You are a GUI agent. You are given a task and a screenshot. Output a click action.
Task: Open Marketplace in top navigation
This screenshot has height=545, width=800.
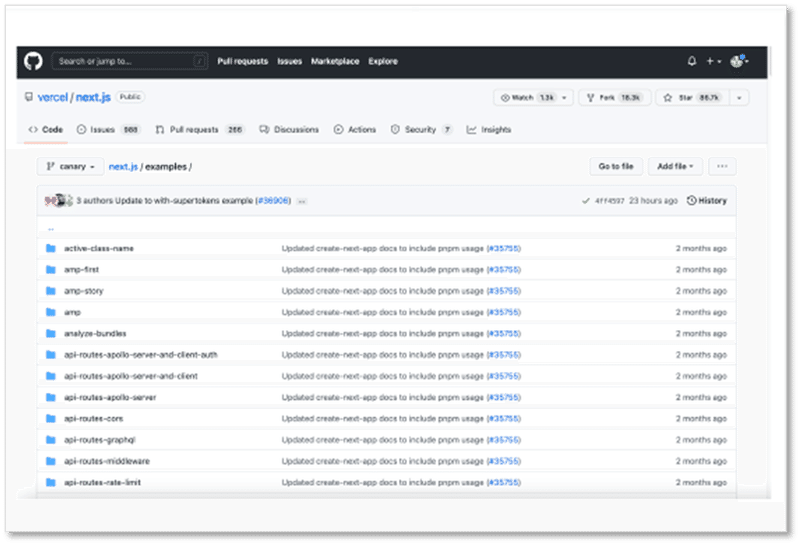coord(335,61)
